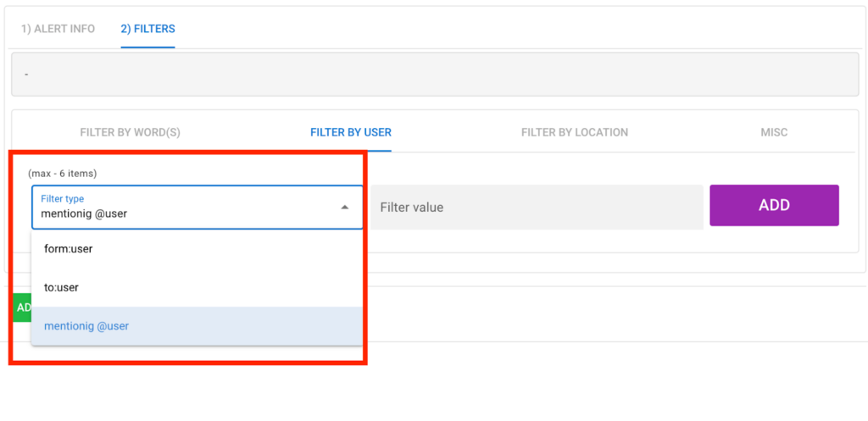The width and height of the screenshot is (868, 421).
Task: Focus the Filter value input field
Action: [x=536, y=208]
